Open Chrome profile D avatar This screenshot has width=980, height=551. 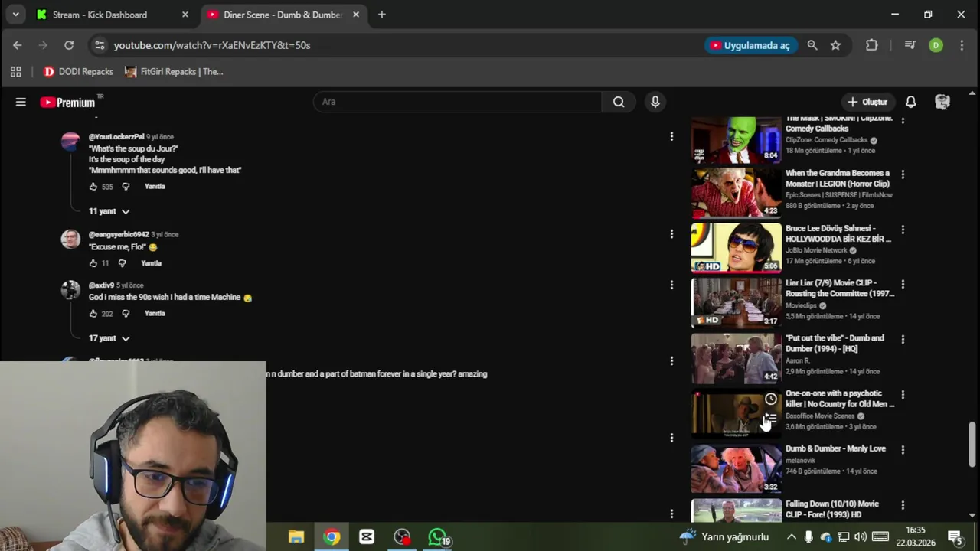[936, 45]
